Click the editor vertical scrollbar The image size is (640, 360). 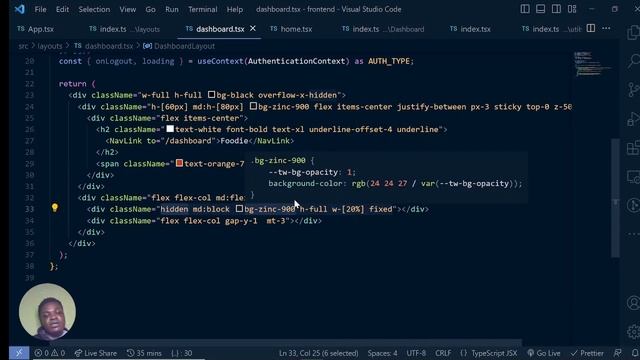point(616,198)
